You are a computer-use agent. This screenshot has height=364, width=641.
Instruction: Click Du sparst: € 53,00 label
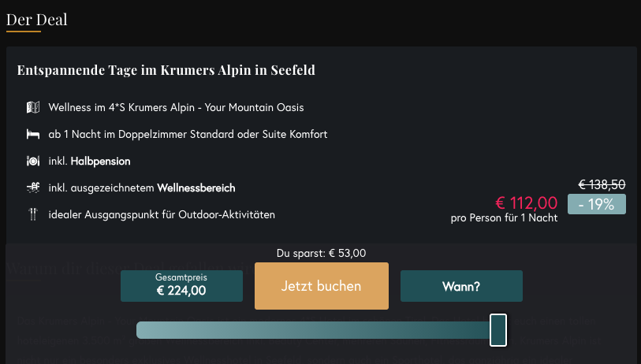pos(322,253)
